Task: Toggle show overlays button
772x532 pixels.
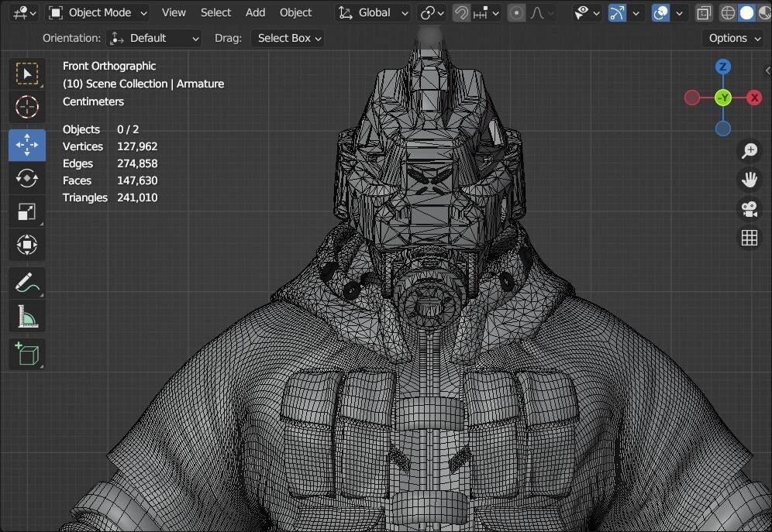Action: pos(660,13)
